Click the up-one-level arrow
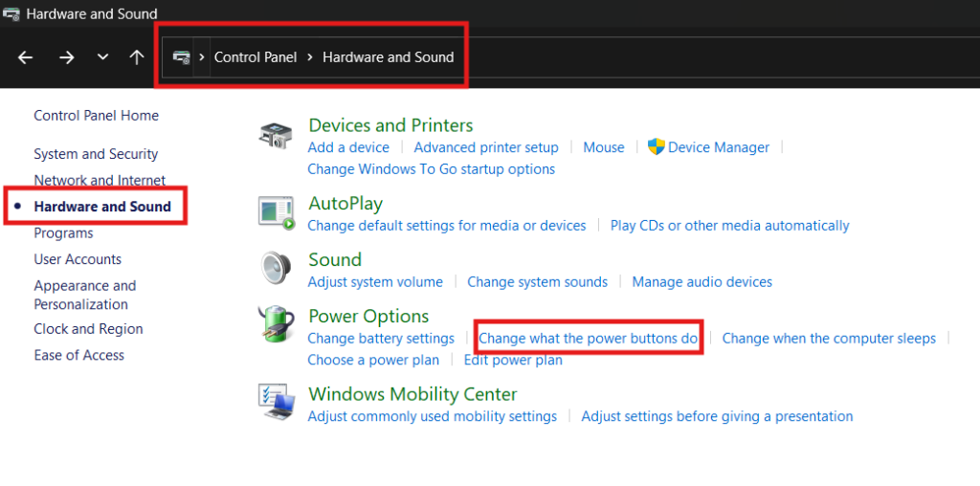The width and height of the screenshot is (980, 486). click(137, 57)
